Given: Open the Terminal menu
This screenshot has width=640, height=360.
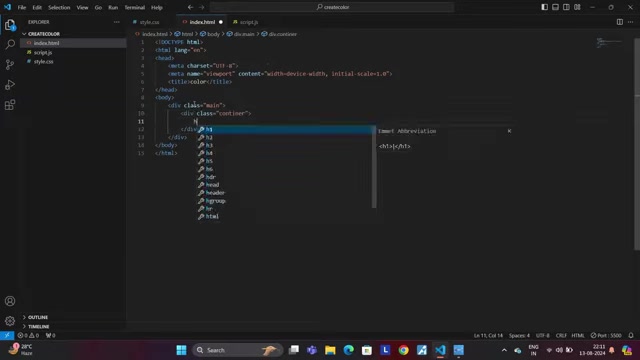Looking at the screenshot, I should tap(135, 7).
